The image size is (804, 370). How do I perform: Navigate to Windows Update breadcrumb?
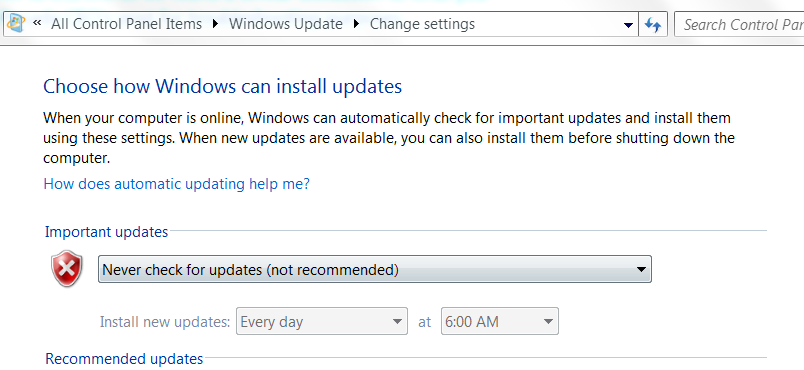tap(286, 24)
